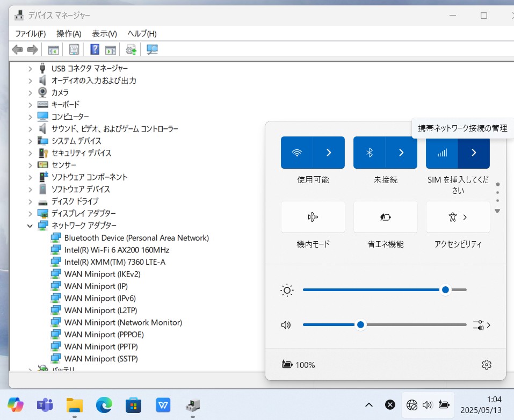
Task: Select Bluetooth Device (Personal Area Network)
Action: coord(136,238)
